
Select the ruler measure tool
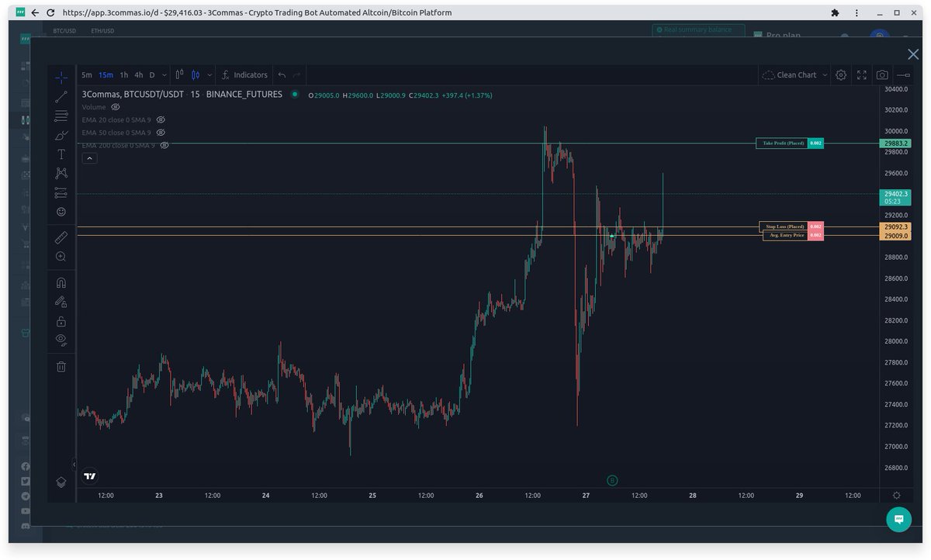(x=61, y=237)
